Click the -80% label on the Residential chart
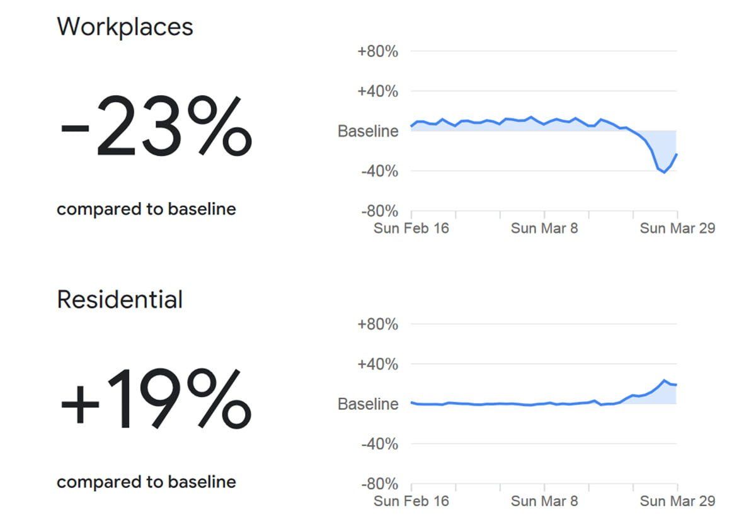The image size is (756, 532). click(x=379, y=484)
